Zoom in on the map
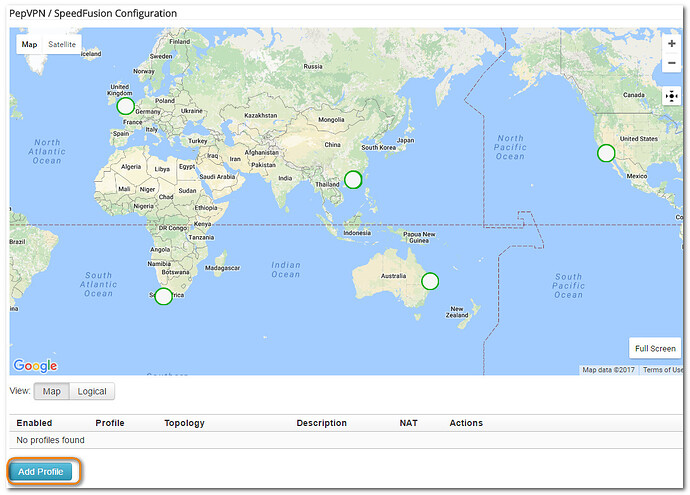This screenshot has height=495, width=690. (x=671, y=44)
